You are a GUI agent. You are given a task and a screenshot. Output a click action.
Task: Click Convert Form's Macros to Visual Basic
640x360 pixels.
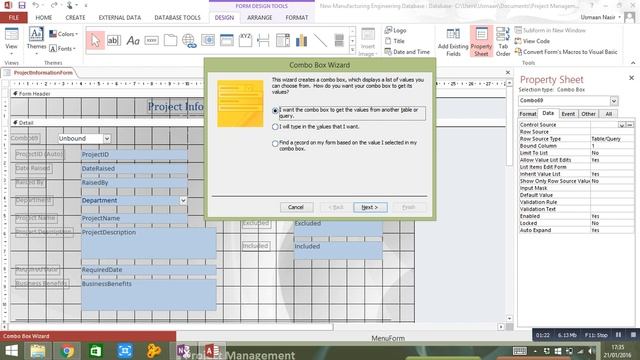(566, 52)
